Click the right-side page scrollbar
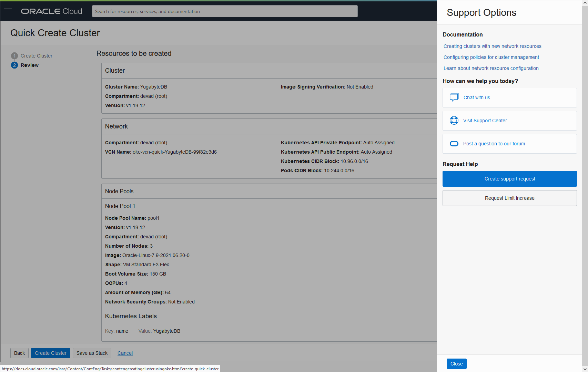This screenshot has height=372, width=588. tap(585, 186)
